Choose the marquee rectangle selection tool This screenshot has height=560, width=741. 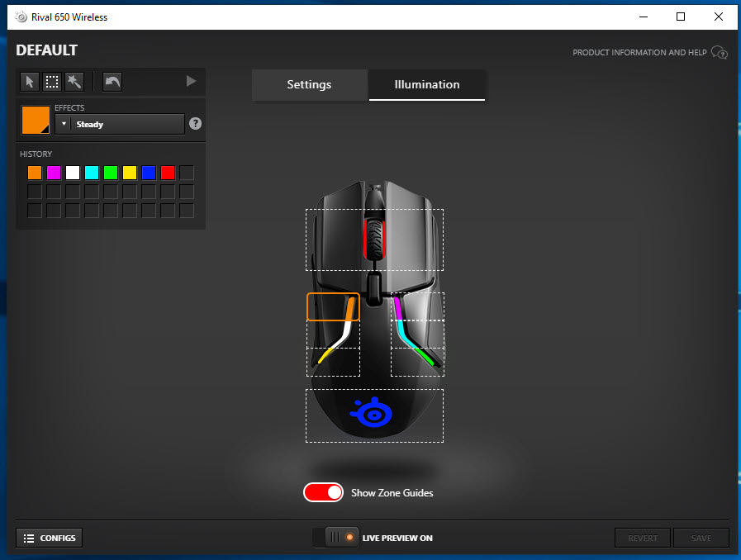52,82
